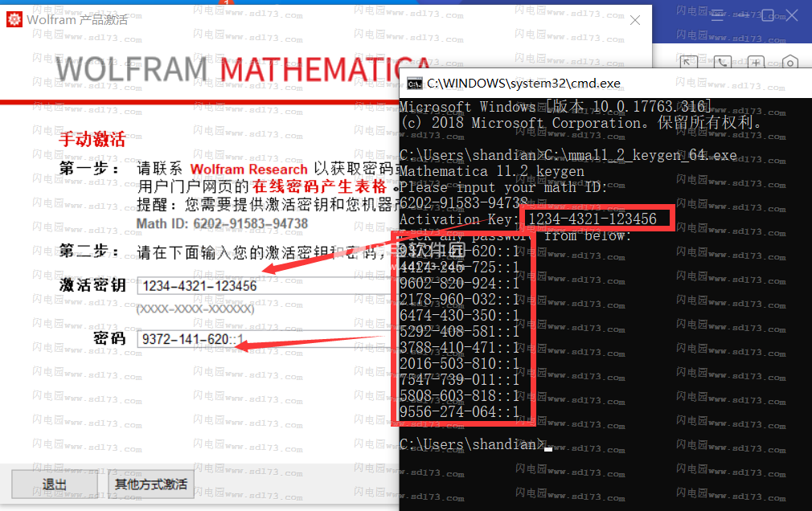Click the Wolfram 产品激活 dialog title

click(x=77, y=19)
